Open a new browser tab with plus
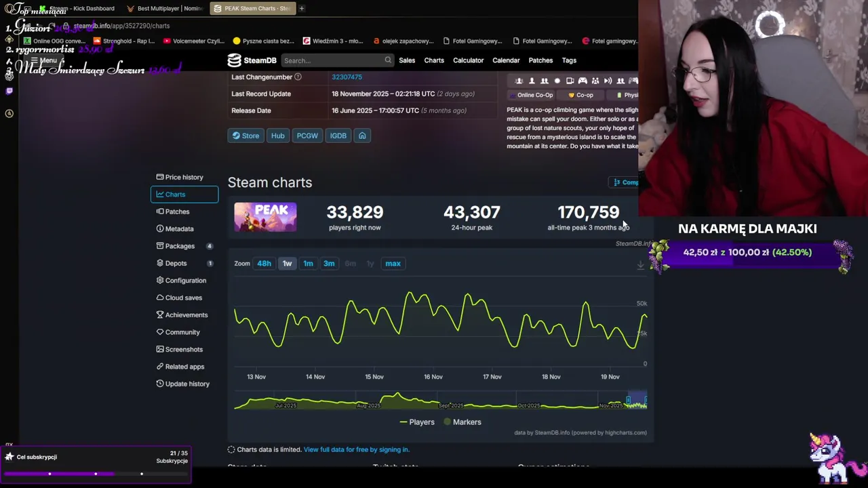This screenshot has height=488, width=868. coord(301,8)
